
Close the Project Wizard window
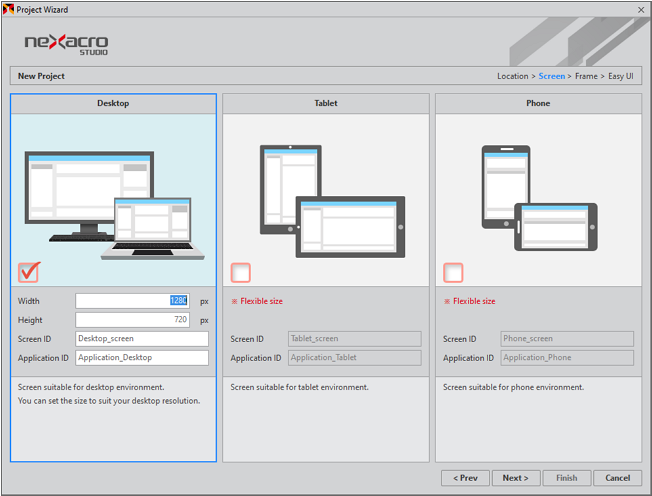pos(640,9)
